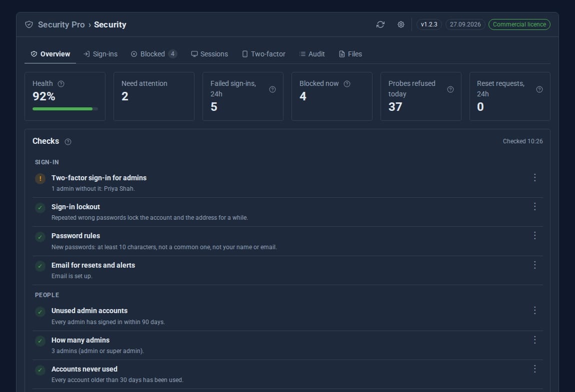The height and width of the screenshot is (392, 575).
Task: Click the green check icon for Sign-in lockout
Action: tap(40, 208)
